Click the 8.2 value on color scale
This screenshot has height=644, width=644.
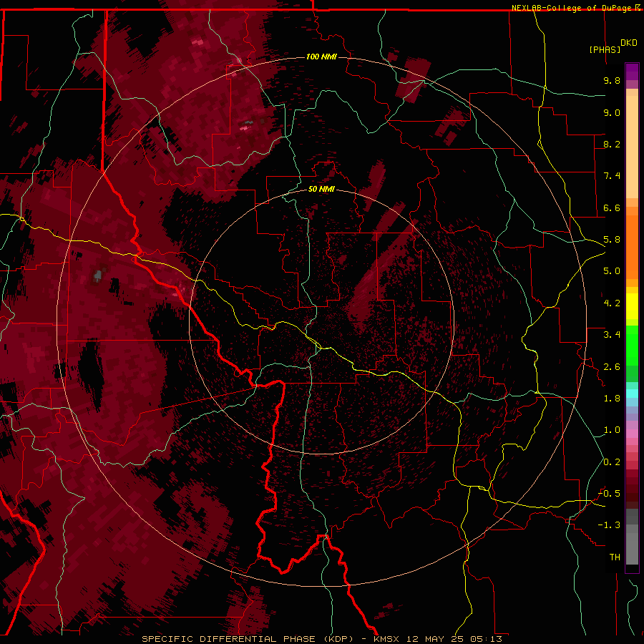click(x=612, y=144)
